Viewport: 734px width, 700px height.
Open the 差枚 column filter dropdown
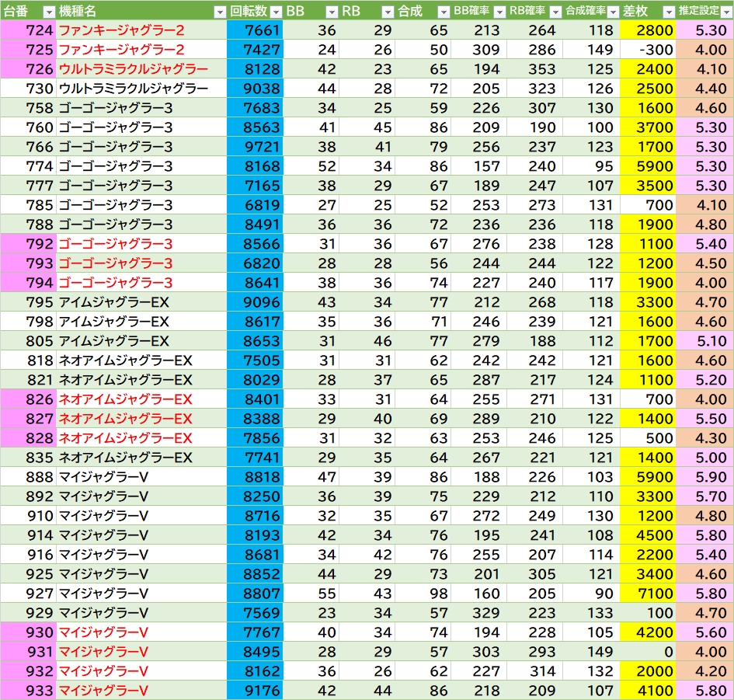(x=669, y=12)
